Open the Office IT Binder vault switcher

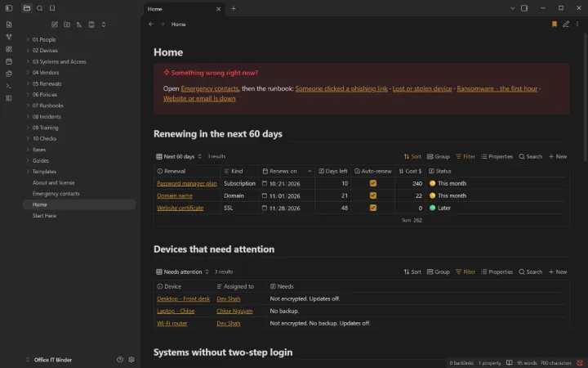point(52,359)
